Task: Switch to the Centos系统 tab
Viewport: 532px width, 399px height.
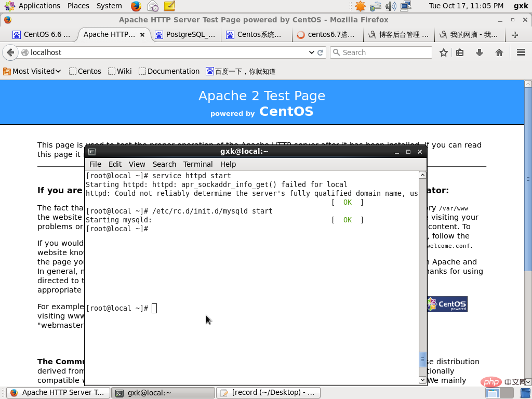Action: pos(256,35)
